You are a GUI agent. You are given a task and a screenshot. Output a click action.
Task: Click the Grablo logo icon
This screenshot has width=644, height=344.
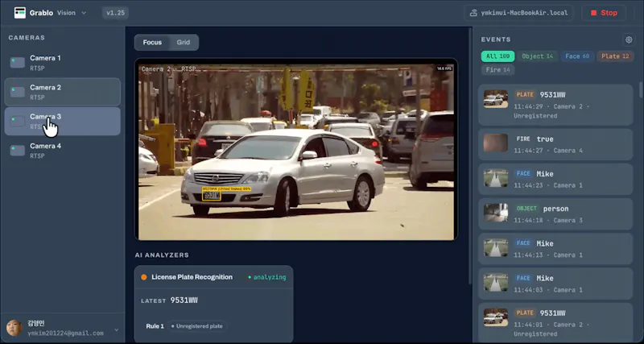click(19, 13)
